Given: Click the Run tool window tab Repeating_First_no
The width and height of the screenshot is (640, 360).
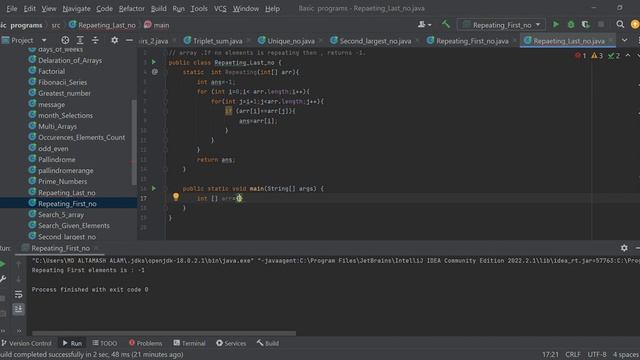Looking at the screenshot, I should point(60,248).
